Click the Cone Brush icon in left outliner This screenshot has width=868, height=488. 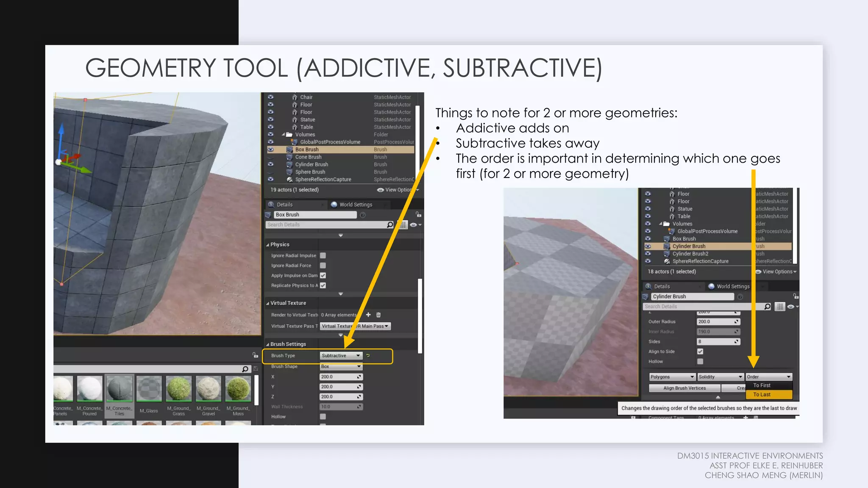pyautogui.click(x=289, y=157)
